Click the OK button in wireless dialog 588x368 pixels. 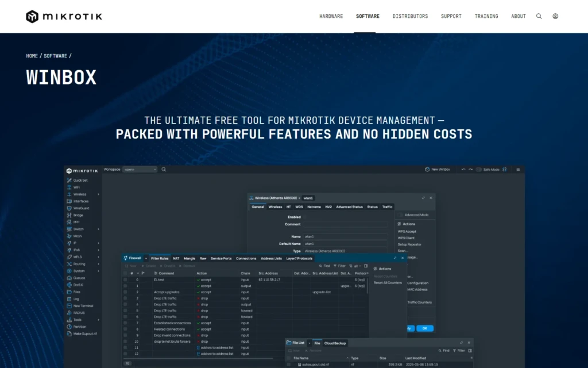point(425,328)
